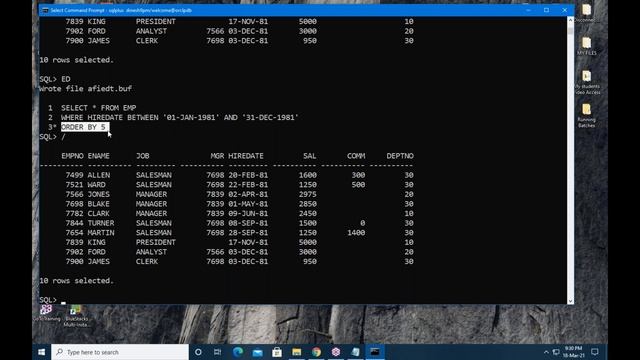Click the HIREDATE column header
This screenshot has width=640, height=360.
[246, 156]
